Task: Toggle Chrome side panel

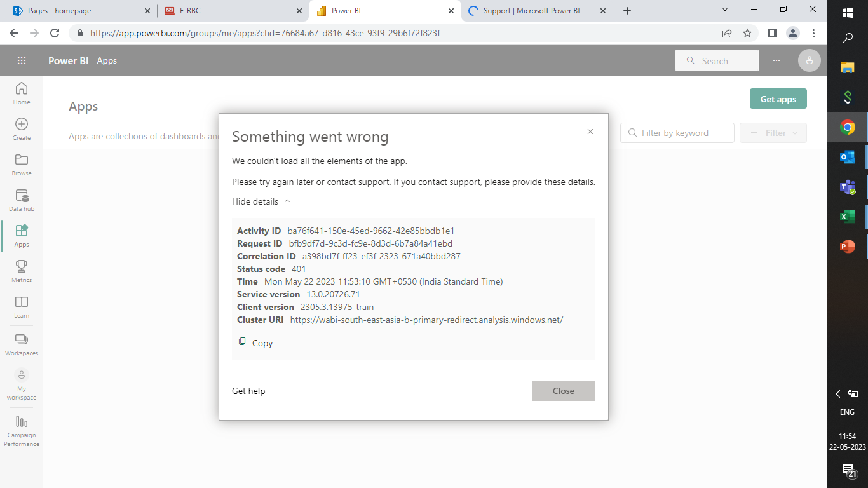Action: [772, 33]
